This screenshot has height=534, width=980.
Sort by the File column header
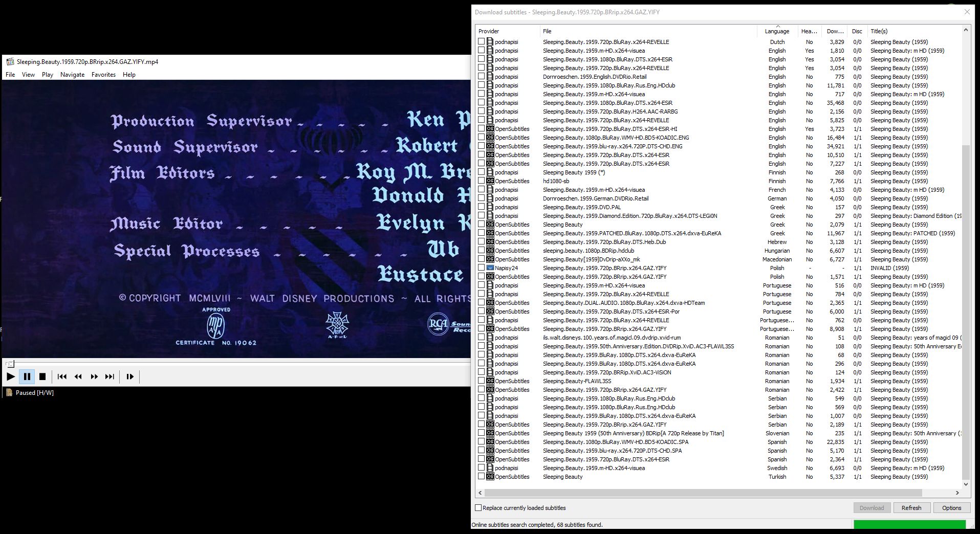pyautogui.click(x=648, y=31)
